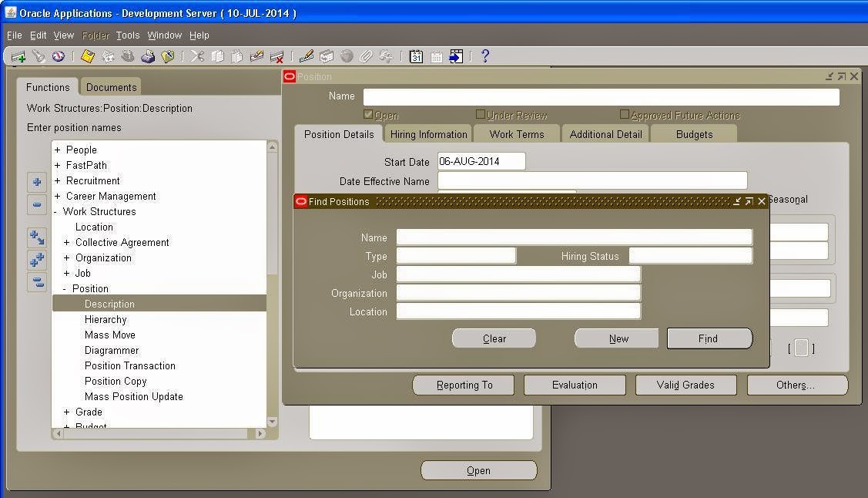The height and width of the screenshot is (498, 868).
Task: Open the Clear Record icon with red X
Action: tap(277, 56)
